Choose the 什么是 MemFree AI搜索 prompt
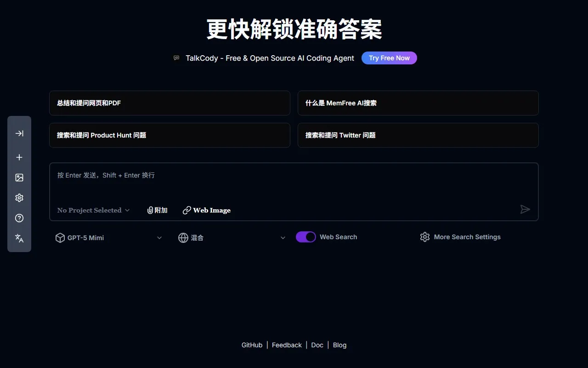Screen dimensions: 588x368 418,103
